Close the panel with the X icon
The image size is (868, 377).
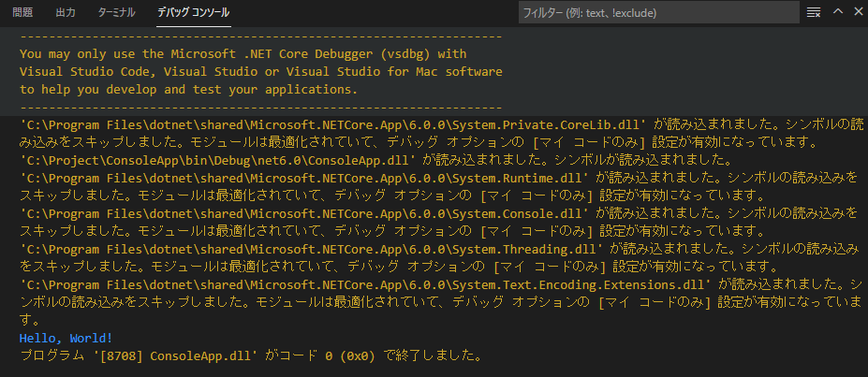pos(858,11)
